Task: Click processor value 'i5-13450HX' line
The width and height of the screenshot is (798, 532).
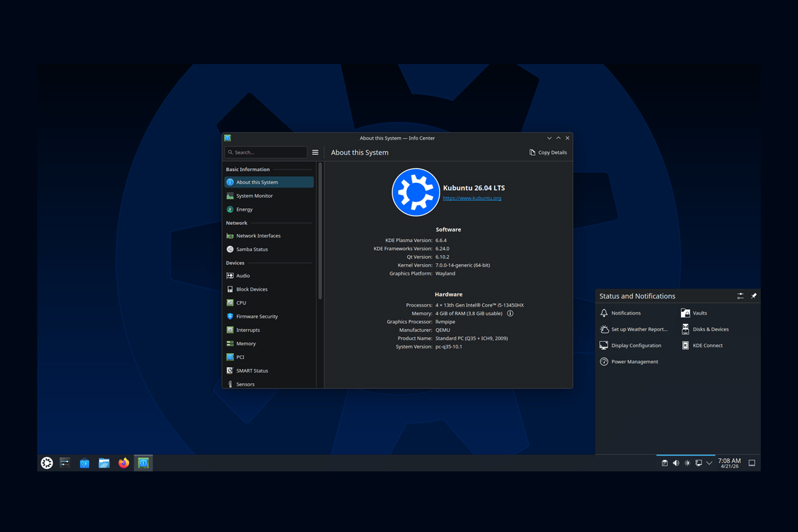Action: [479, 305]
